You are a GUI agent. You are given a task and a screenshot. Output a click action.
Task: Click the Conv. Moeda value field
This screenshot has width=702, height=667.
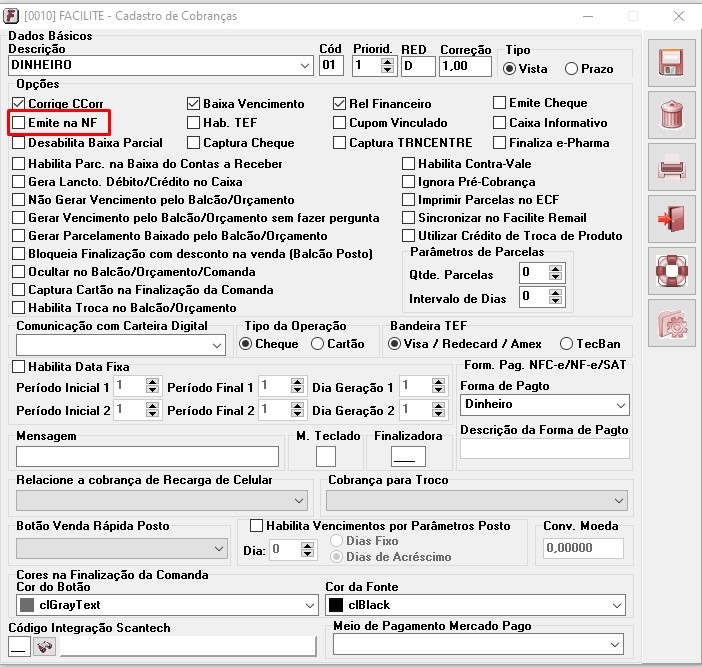583,548
